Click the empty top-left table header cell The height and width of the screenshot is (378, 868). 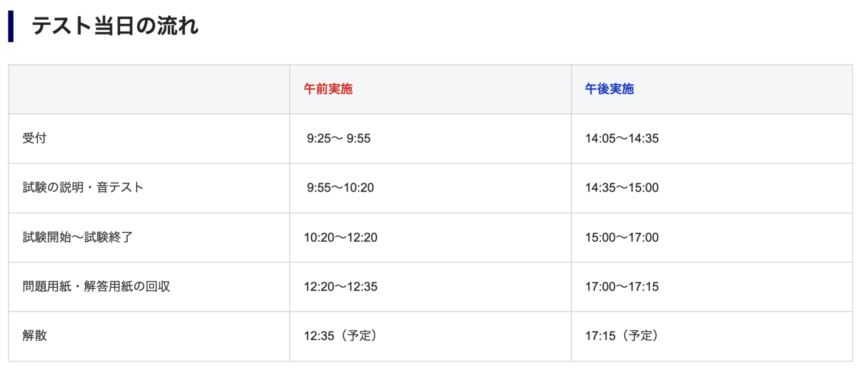click(x=149, y=89)
